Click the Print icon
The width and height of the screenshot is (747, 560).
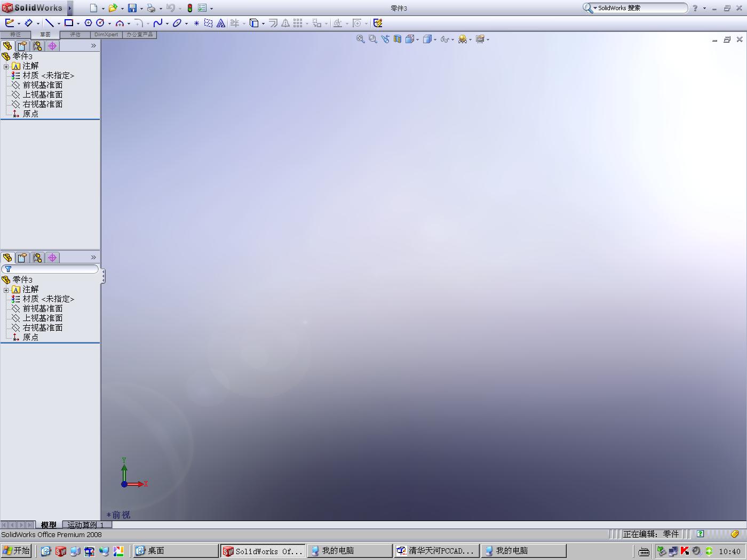tap(151, 8)
